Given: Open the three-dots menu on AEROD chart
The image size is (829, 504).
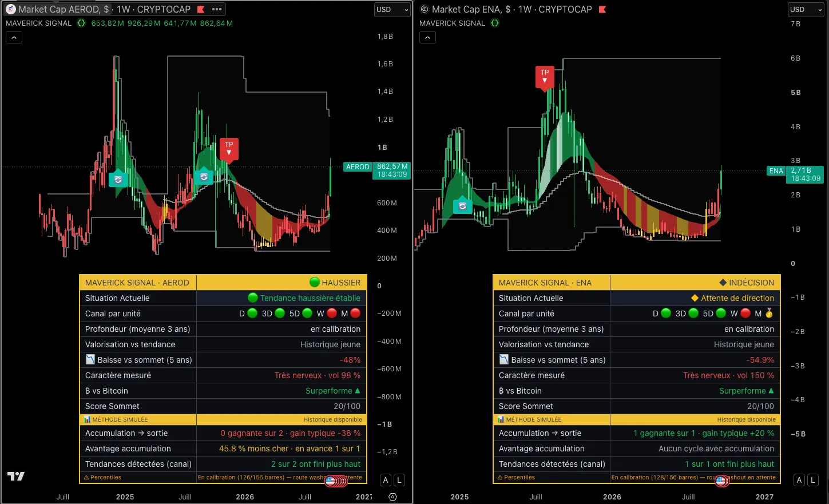Looking at the screenshot, I should [x=217, y=9].
